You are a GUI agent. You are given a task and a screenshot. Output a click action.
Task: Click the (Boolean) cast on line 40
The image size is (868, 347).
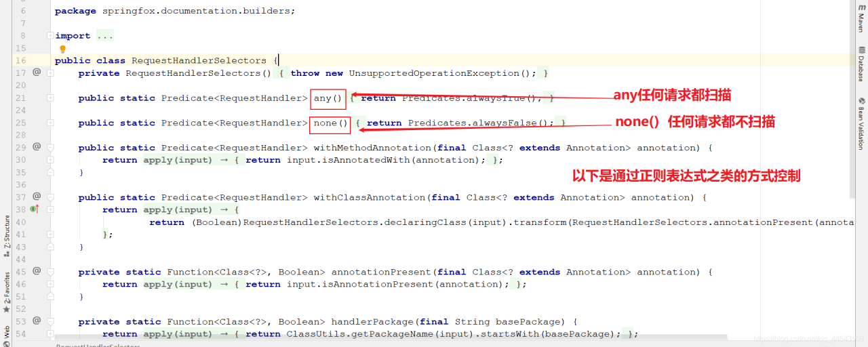click(x=217, y=222)
